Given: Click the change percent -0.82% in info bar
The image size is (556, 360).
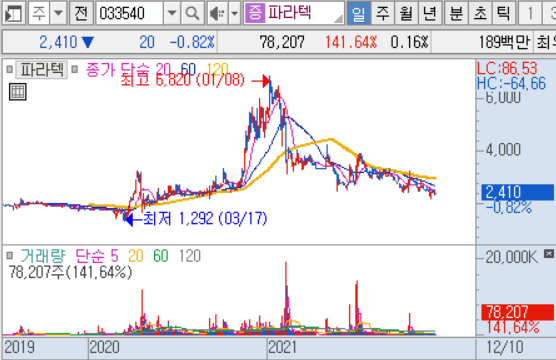Looking at the screenshot, I should tap(192, 43).
